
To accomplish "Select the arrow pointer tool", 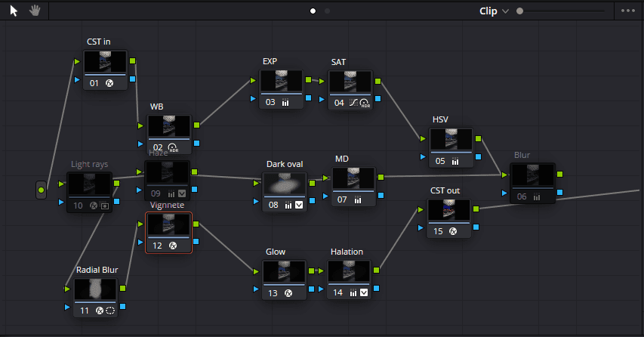I will 14,11.
